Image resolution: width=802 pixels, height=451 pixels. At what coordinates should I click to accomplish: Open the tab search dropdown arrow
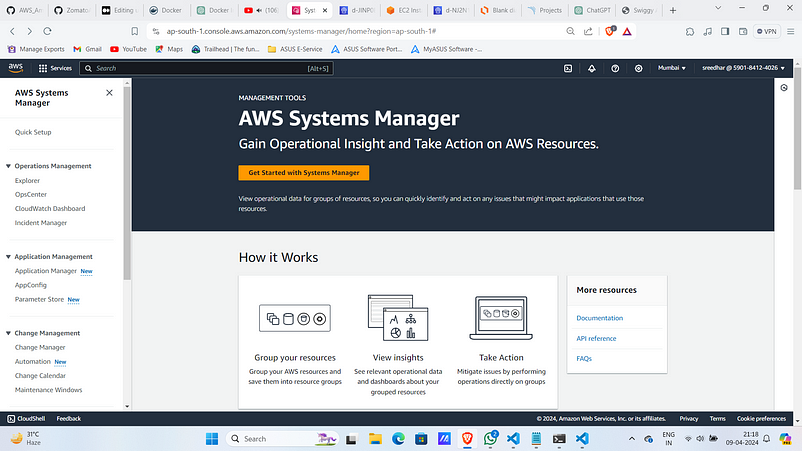718,8
